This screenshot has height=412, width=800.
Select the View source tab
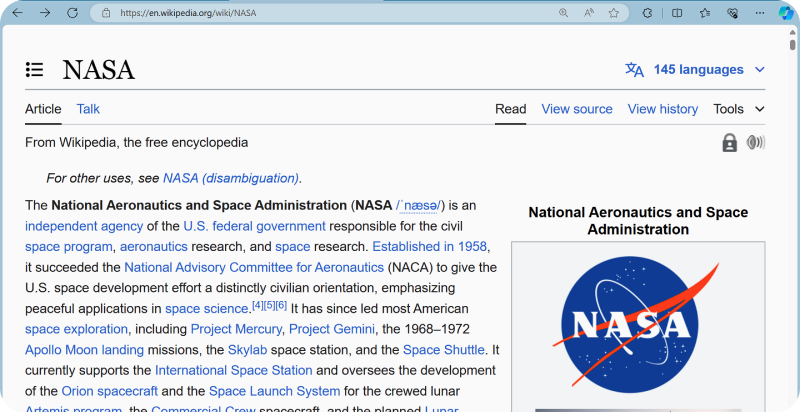[576, 109]
